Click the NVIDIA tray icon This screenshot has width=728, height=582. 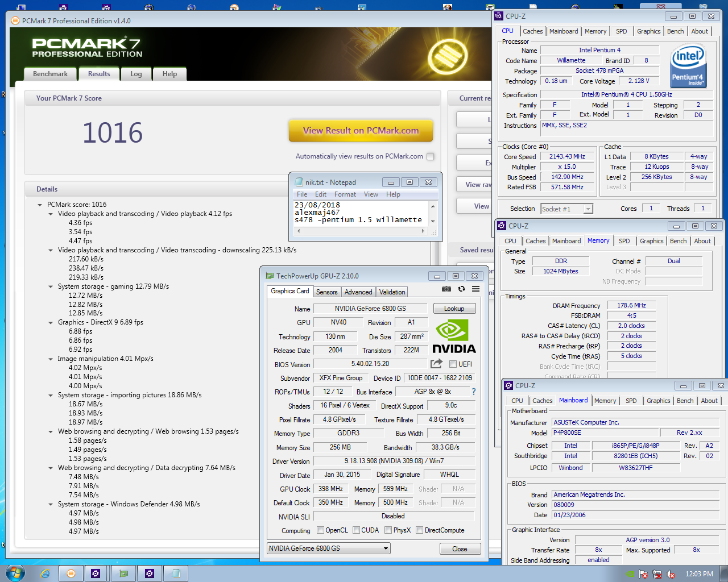click(630, 574)
